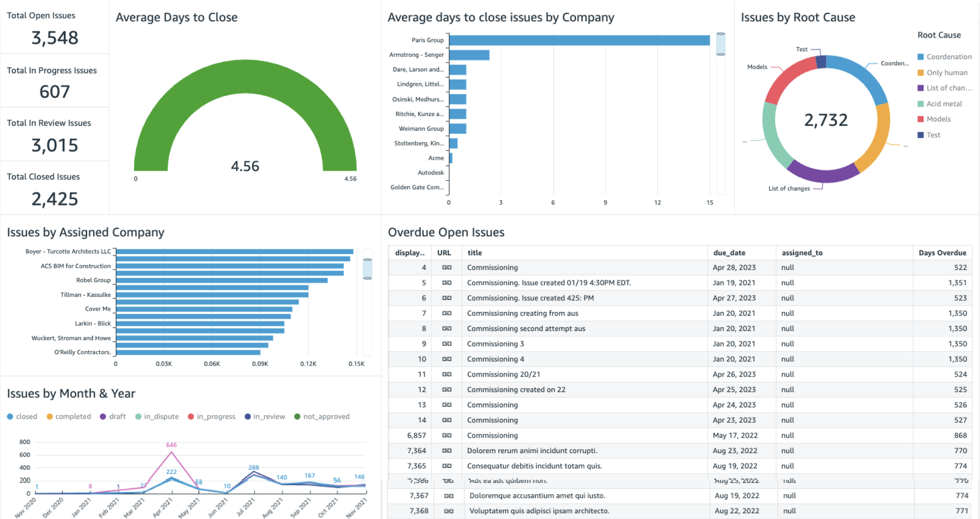Toggle the 'closed' series in the month legend
Viewport: 980px width, 519px height.
(x=22, y=416)
